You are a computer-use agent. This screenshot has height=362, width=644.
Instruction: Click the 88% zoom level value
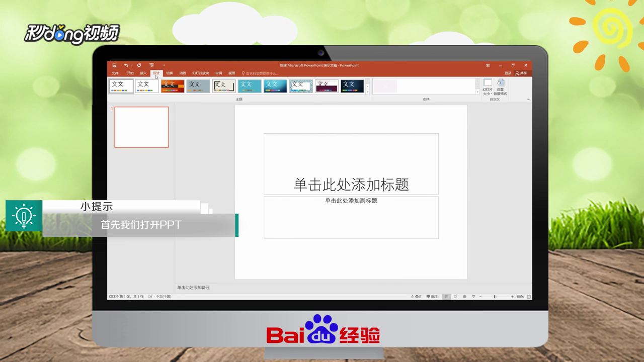pyautogui.click(x=520, y=297)
